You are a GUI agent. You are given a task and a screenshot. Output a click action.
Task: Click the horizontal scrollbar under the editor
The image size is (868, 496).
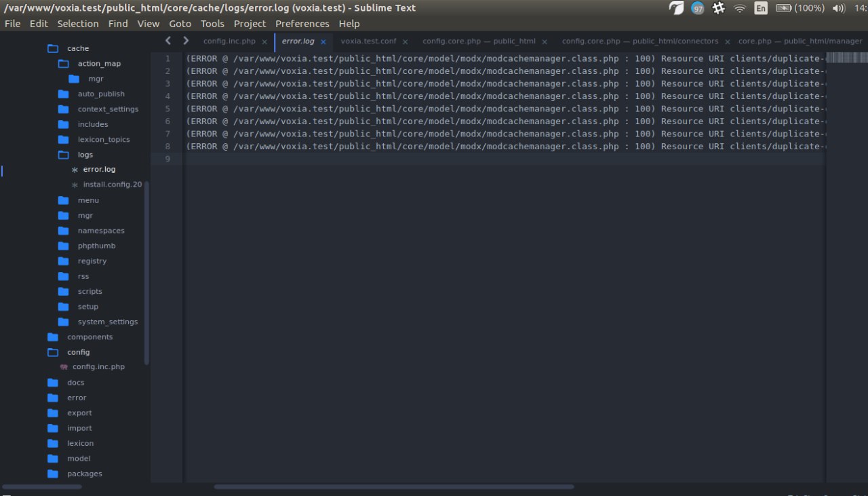(x=394, y=487)
